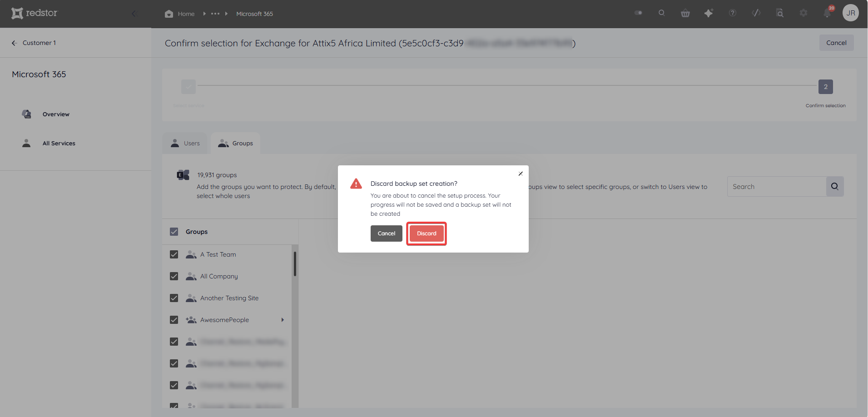
Task: Expand the AwesomePeople group arrow
Action: point(283,320)
